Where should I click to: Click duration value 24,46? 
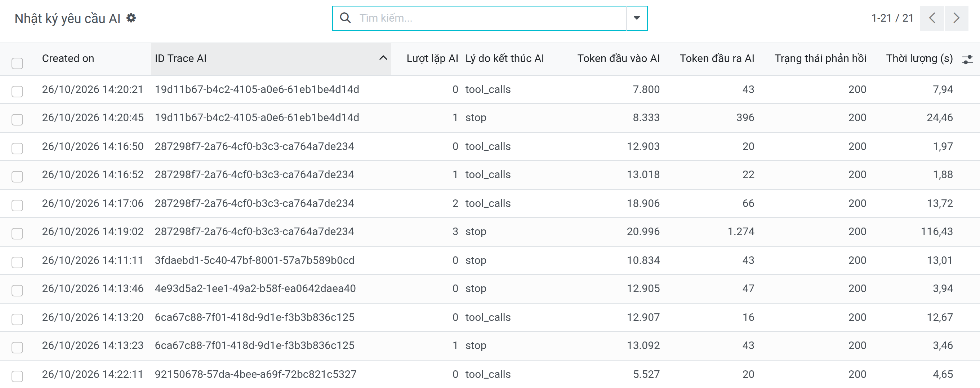[939, 117]
